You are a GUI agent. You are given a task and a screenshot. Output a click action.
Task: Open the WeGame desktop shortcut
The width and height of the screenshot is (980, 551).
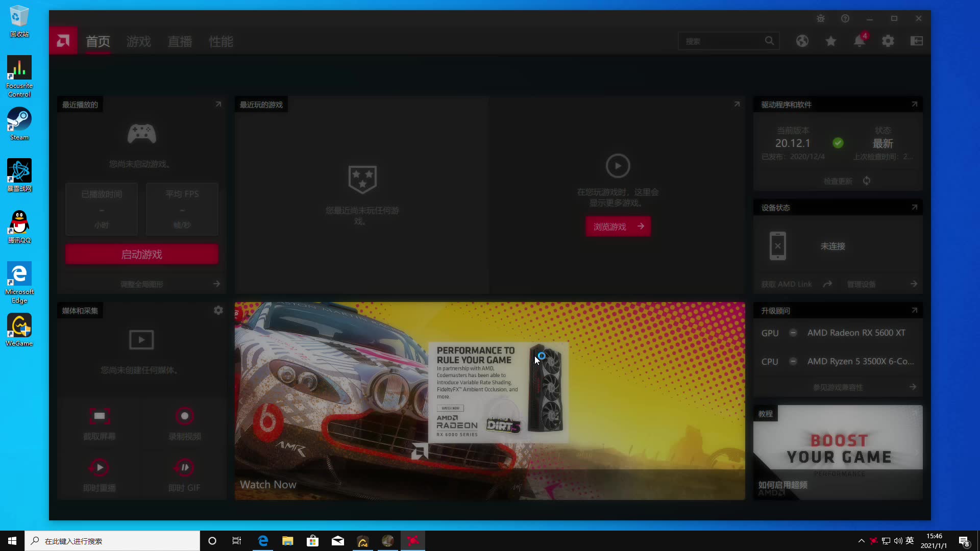pos(19,330)
